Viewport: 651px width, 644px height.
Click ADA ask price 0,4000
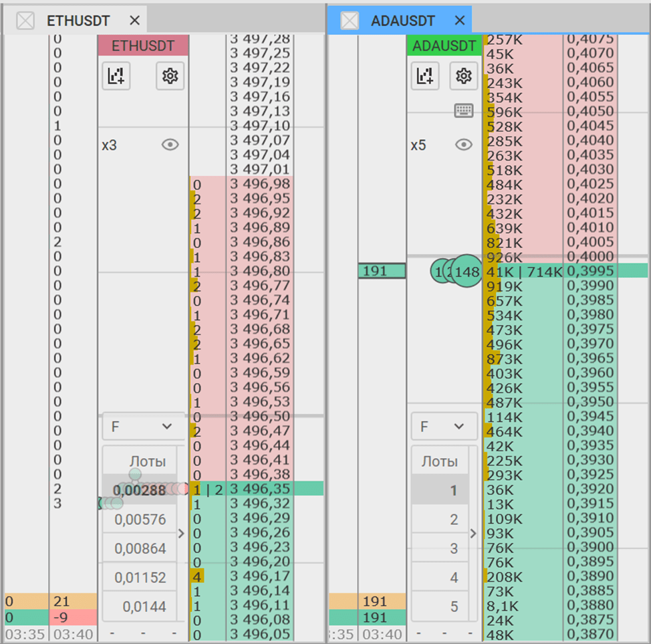(x=590, y=256)
